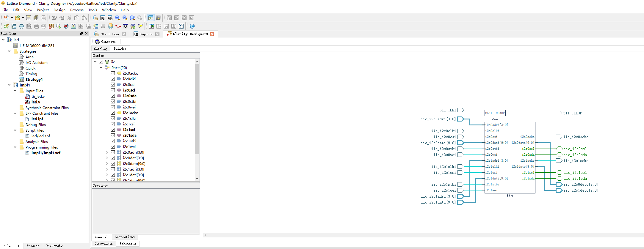The image size is (644, 249).
Task: Toggle the task list view toolbar icon
Action: (151, 18)
